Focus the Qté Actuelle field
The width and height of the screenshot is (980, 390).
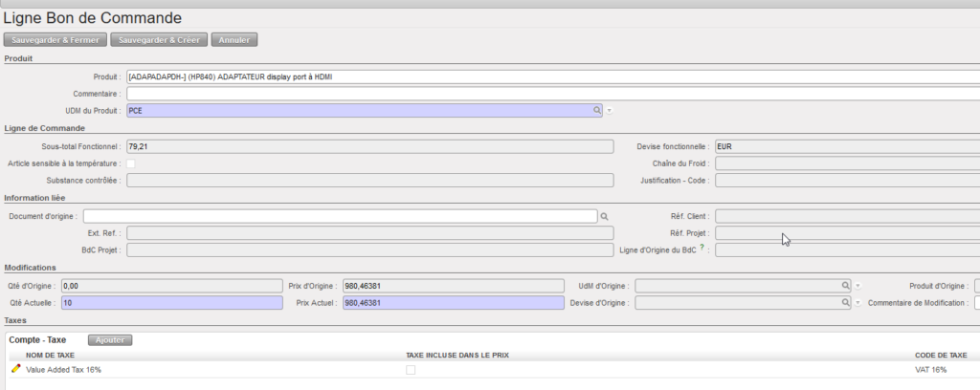click(x=171, y=303)
